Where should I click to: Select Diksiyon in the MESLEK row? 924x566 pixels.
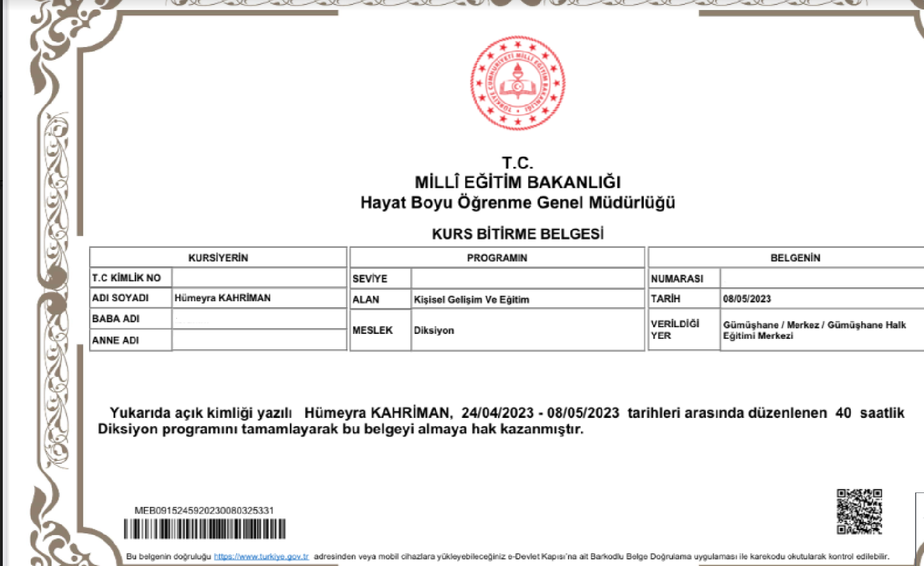[434, 330]
